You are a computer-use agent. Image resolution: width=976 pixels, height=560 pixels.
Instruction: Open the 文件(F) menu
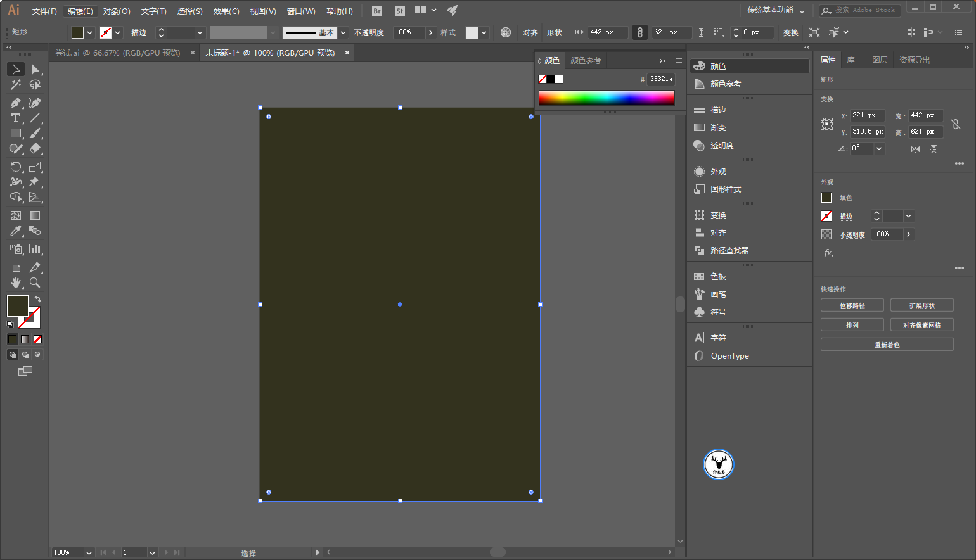44,11
